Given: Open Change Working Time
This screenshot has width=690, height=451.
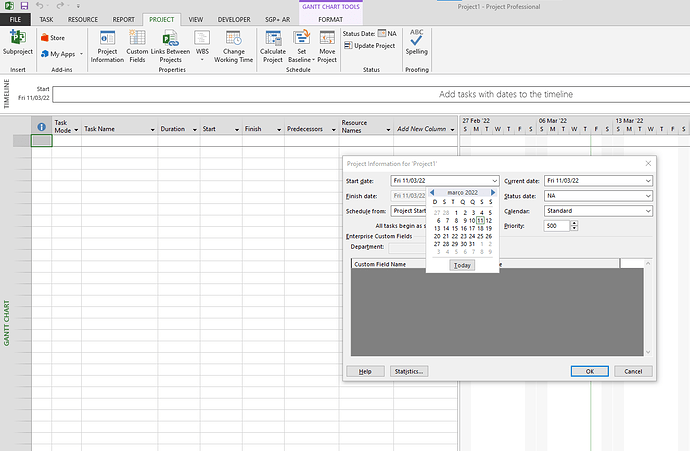Looking at the screenshot, I should click(233, 47).
